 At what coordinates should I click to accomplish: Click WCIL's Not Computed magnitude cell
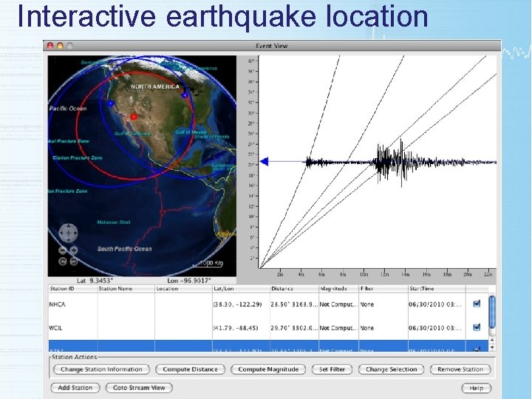pyautogui.click(x=338, y=328)
